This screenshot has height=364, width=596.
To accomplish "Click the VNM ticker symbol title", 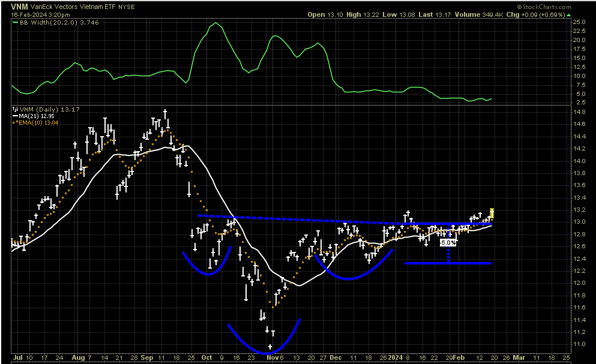I will point(19,7).
